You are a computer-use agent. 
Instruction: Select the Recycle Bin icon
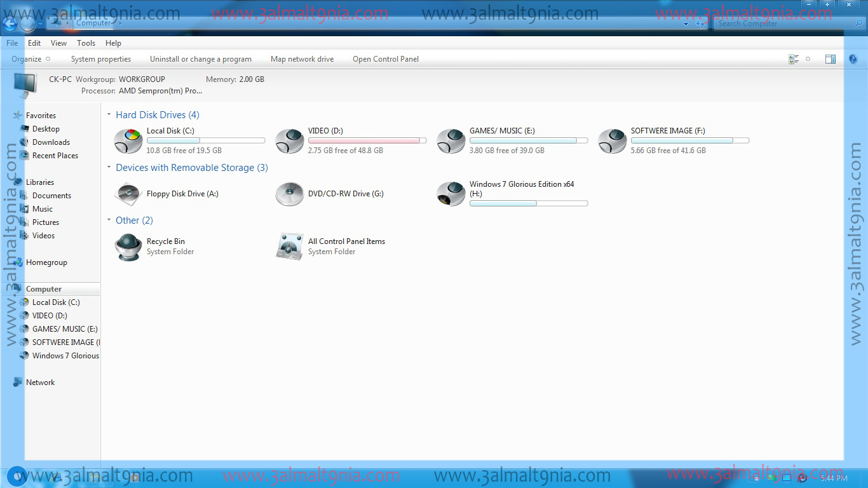[x=128, y=247]
